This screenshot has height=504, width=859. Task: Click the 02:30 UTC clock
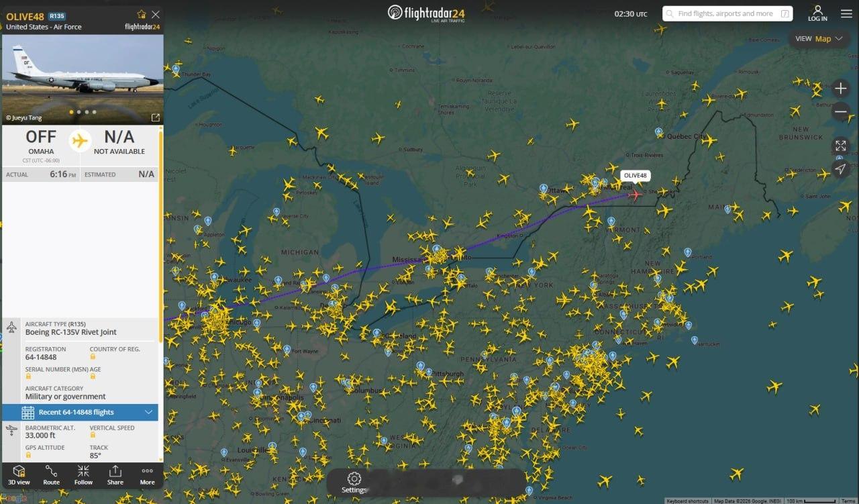(x=631, y=14)
